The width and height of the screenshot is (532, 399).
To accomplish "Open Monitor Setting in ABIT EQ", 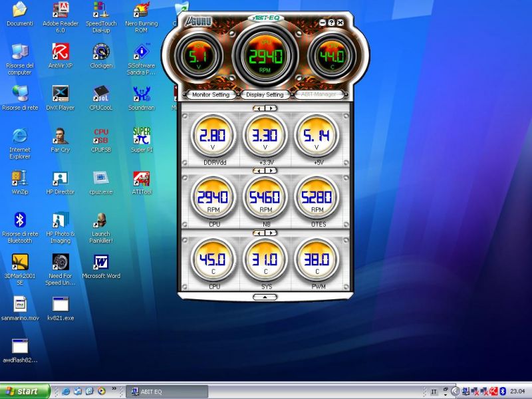I will click(x=211, y=94).
